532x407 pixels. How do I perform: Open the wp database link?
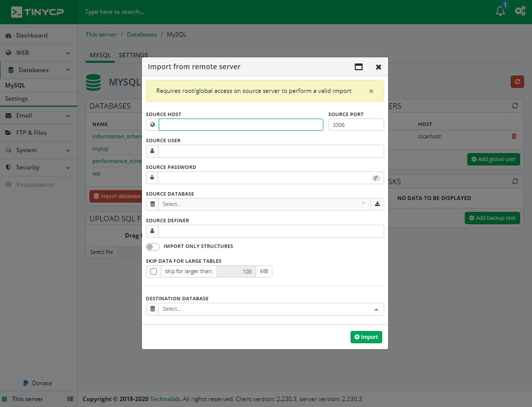point(96,173)
